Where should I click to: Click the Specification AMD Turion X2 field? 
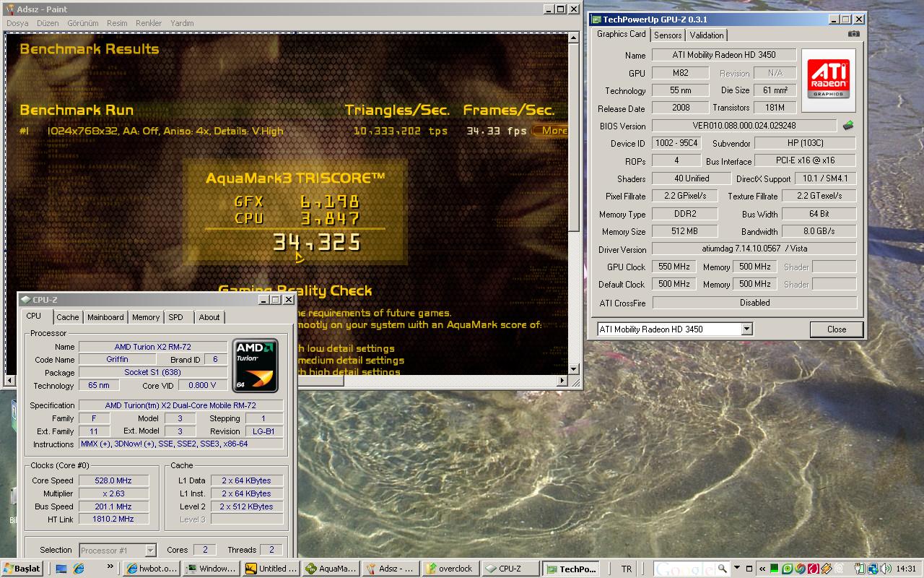click(180, 405)
